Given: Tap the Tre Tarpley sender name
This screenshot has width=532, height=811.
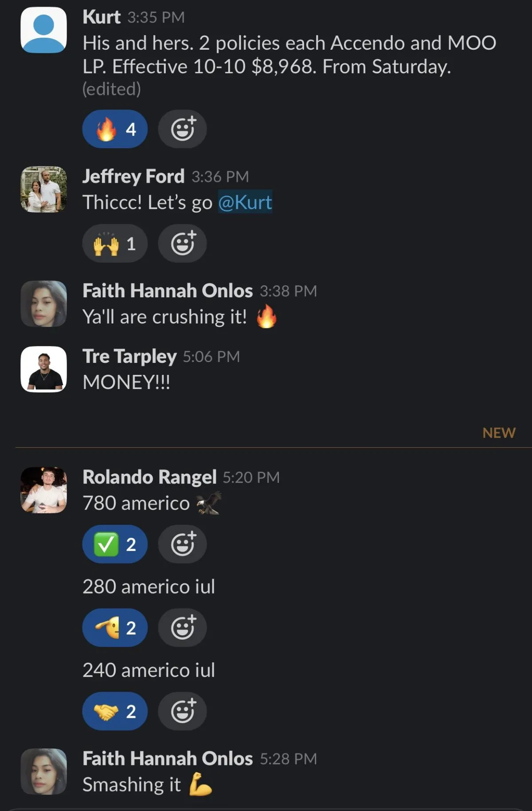Looking at the screenshot, I should pos(129,356).
